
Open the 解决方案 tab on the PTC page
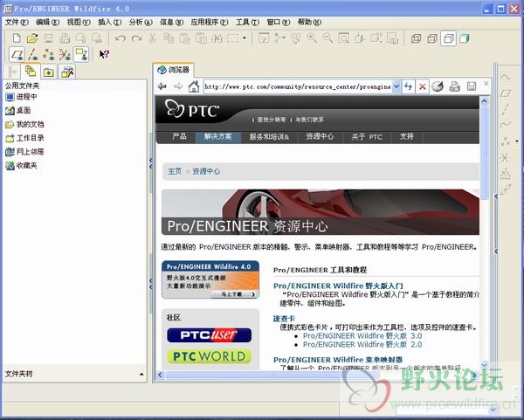click(217, 137)
